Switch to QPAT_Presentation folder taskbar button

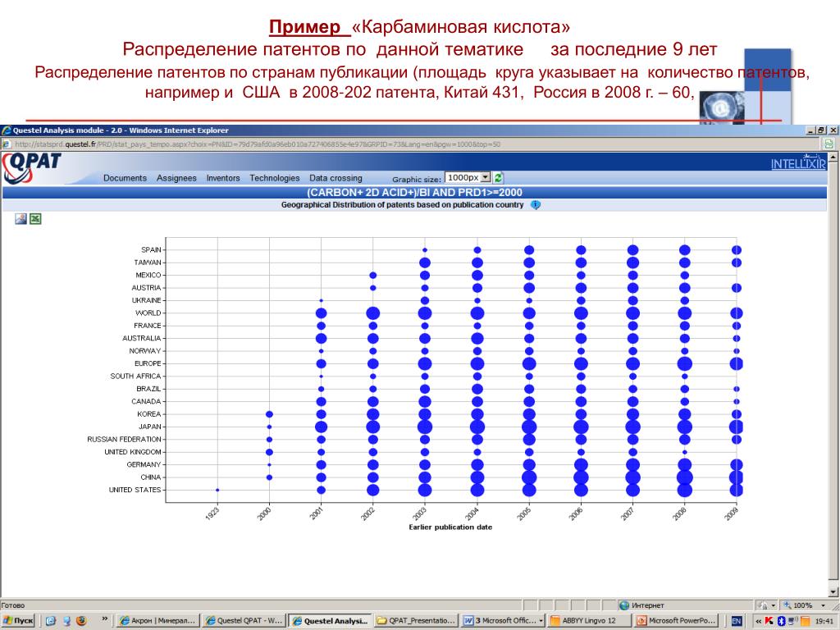(416, 620)
